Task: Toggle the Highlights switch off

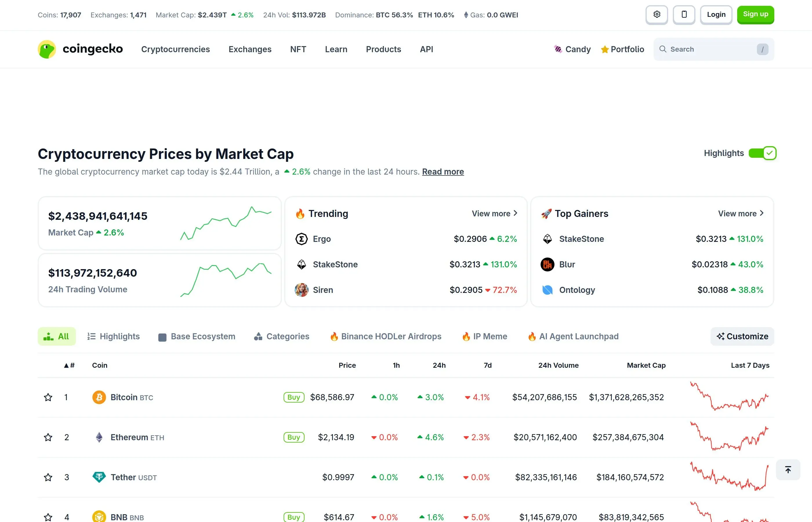Action: coord(762,153)
